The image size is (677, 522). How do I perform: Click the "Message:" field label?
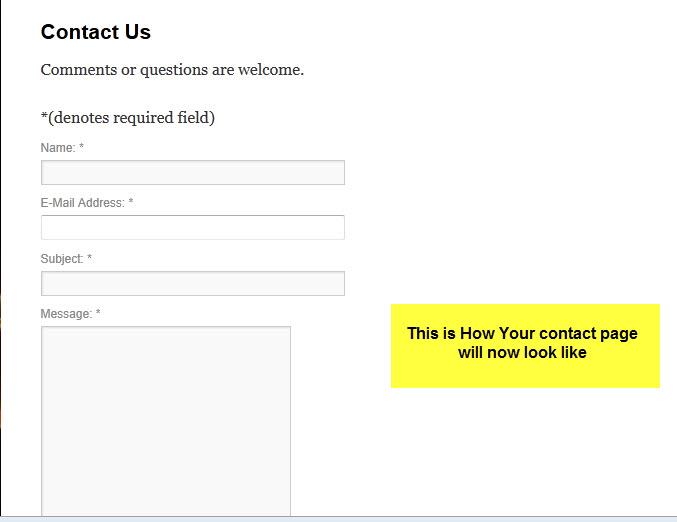tap(65, 314)
